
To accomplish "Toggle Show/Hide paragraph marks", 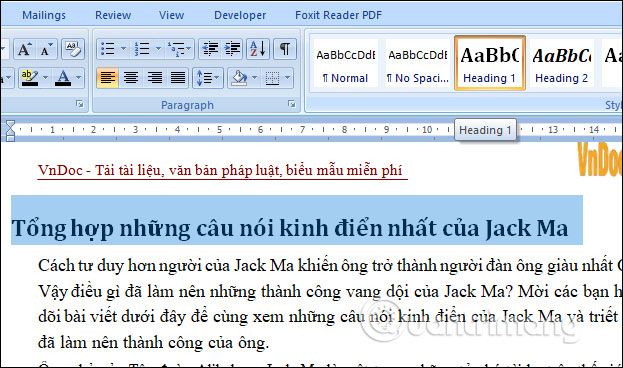I will point(285,49).
